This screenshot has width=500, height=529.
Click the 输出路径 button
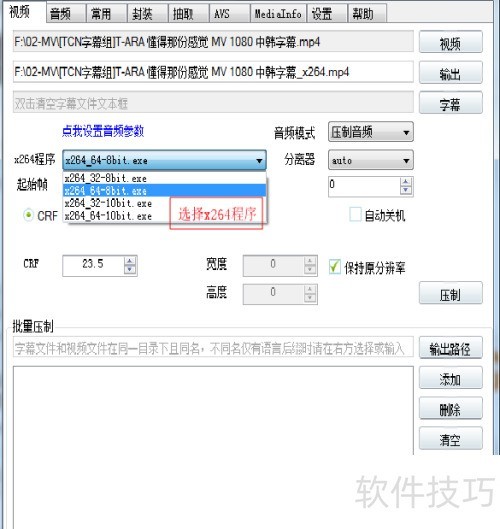[451, 348]
